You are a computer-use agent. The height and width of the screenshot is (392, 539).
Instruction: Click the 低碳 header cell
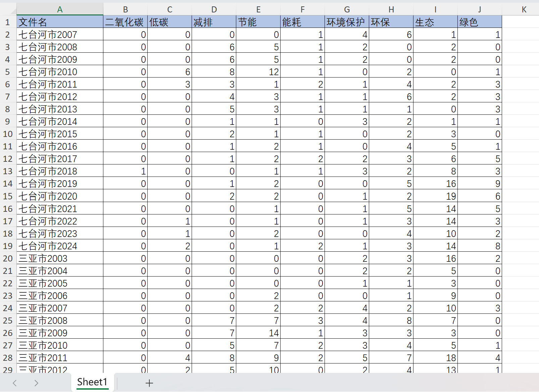[169, 22]
